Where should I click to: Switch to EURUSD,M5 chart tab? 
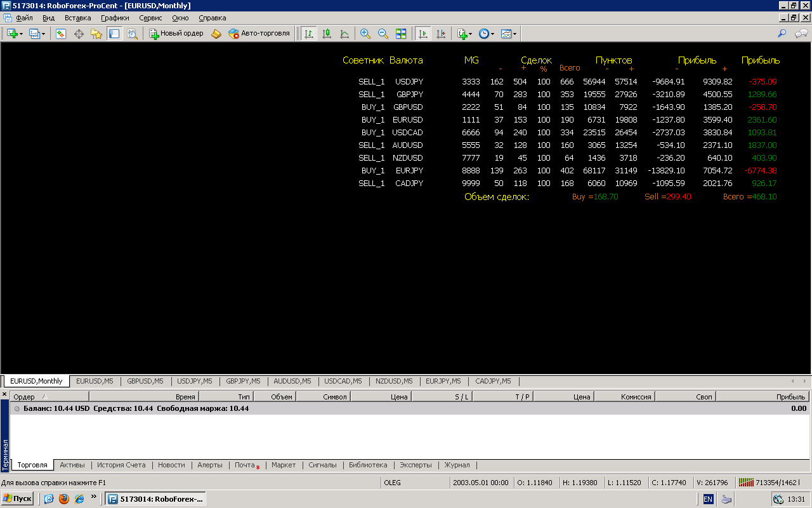[95, 381]
